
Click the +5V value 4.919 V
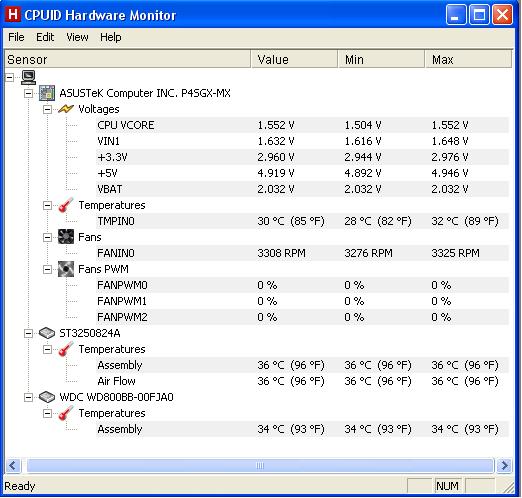[276, 173]
